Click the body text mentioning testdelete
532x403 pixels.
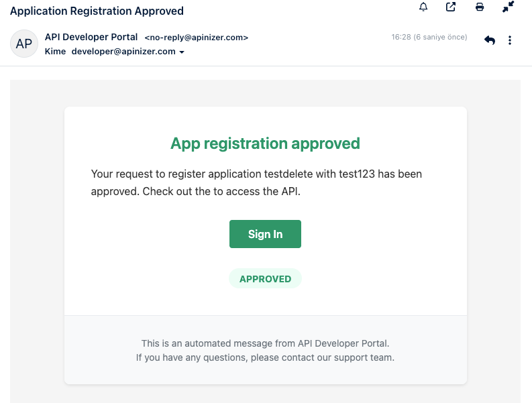[x=256, y=174]
